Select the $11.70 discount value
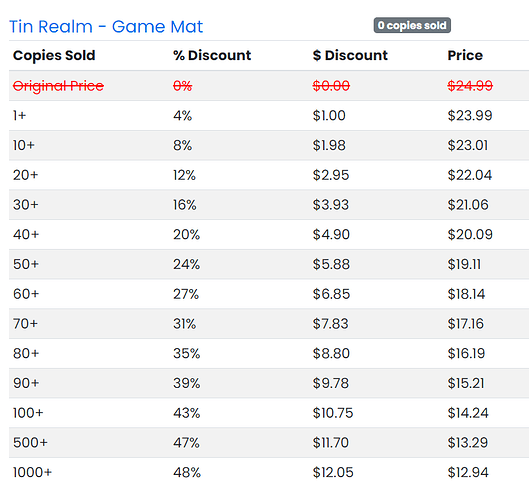Image resolution: width=529 pixels, height=500 pixels. [x=331, y=442]
